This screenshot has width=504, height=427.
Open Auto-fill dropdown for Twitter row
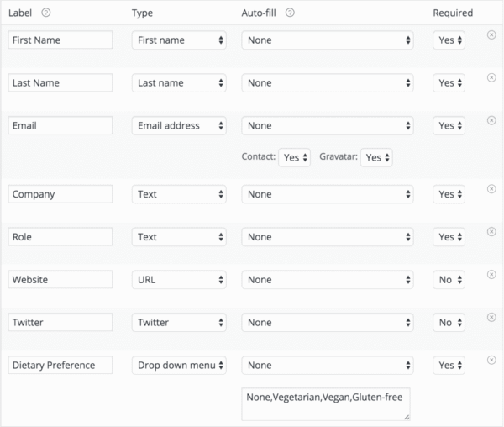tap(328, 322)
